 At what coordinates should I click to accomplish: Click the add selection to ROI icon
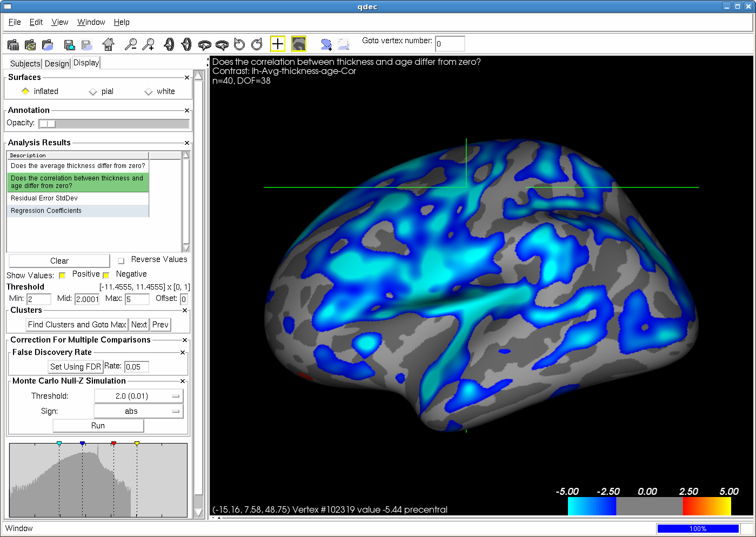click(x=326, y=44)
